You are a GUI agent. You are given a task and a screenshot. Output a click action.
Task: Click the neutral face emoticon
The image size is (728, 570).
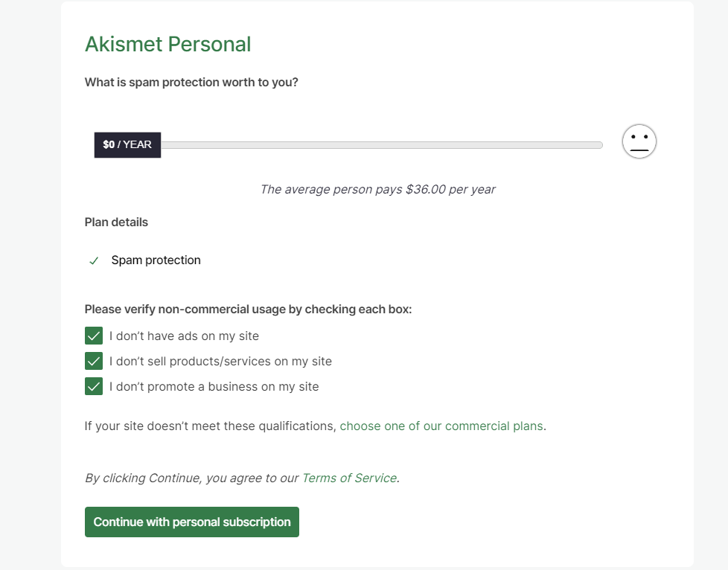pos(639,141)
